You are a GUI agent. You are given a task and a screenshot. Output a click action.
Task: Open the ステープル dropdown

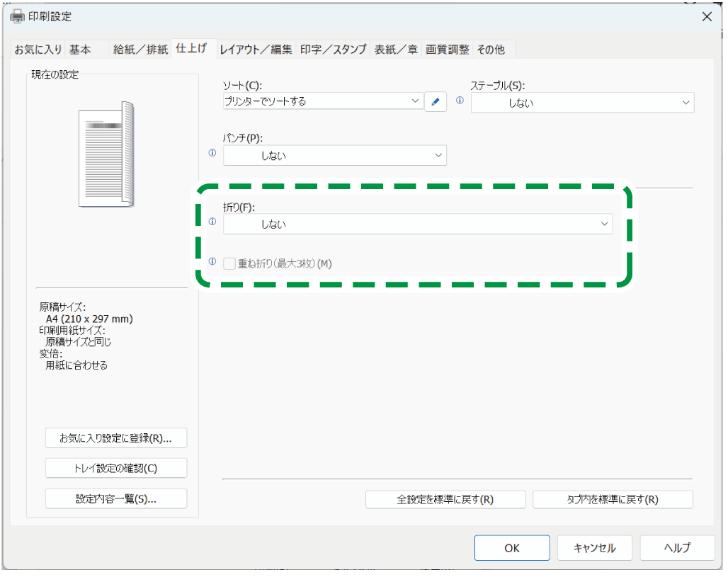582,102
